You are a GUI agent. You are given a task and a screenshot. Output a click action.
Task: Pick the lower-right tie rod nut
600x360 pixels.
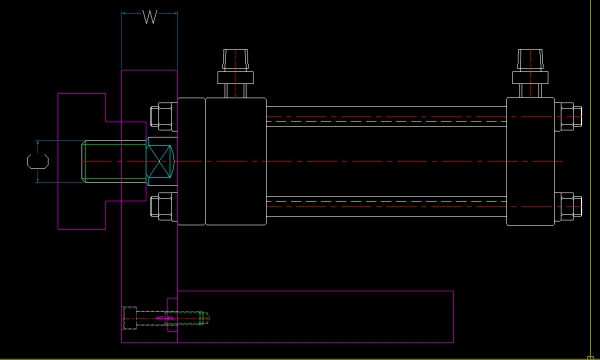coord(568,207)
